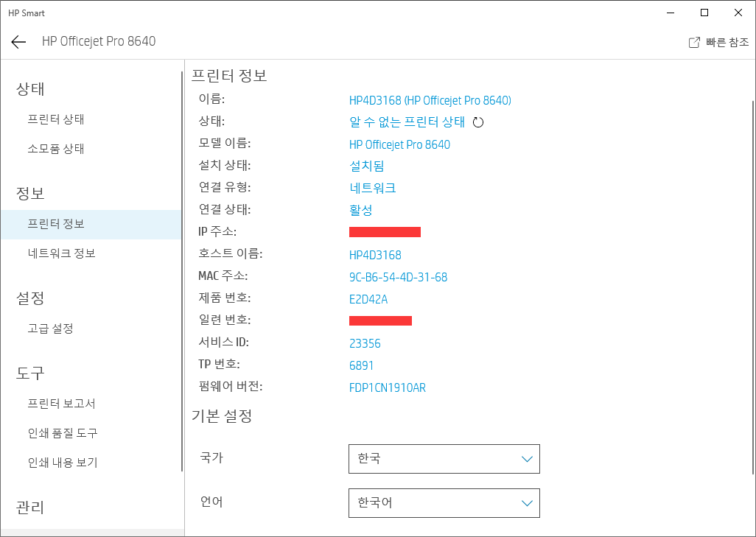Maximize the HP Smart window

click(704, 13)
